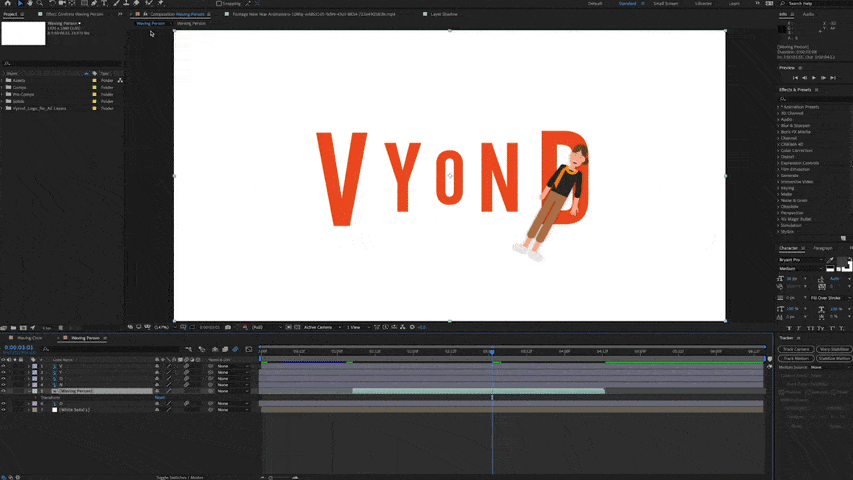Jump to first frame in the Preview panel
This screenshot has width=853, height=480.
(795, 78)
